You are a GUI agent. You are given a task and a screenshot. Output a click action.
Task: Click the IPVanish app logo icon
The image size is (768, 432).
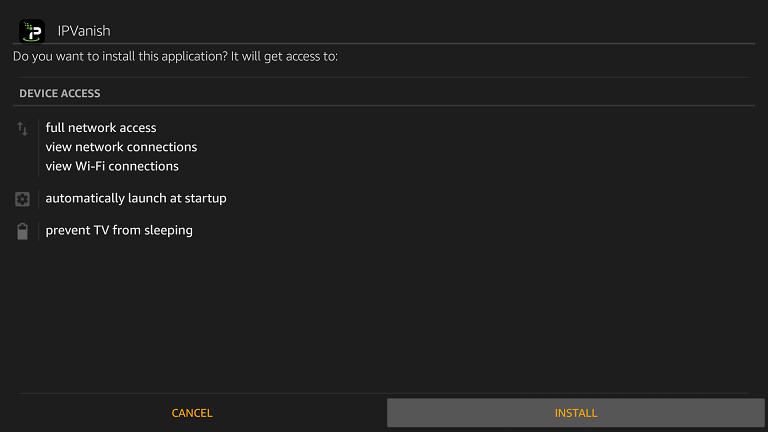click(x=32, y=30)
